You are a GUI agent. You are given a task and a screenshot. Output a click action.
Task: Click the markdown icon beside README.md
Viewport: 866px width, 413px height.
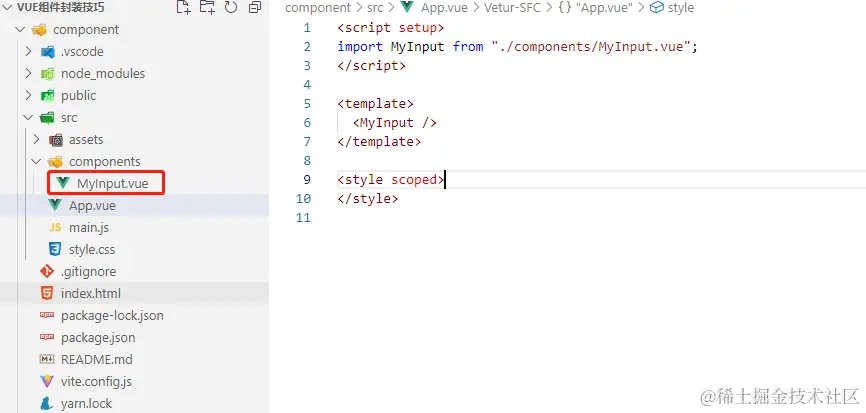(47, 359)
